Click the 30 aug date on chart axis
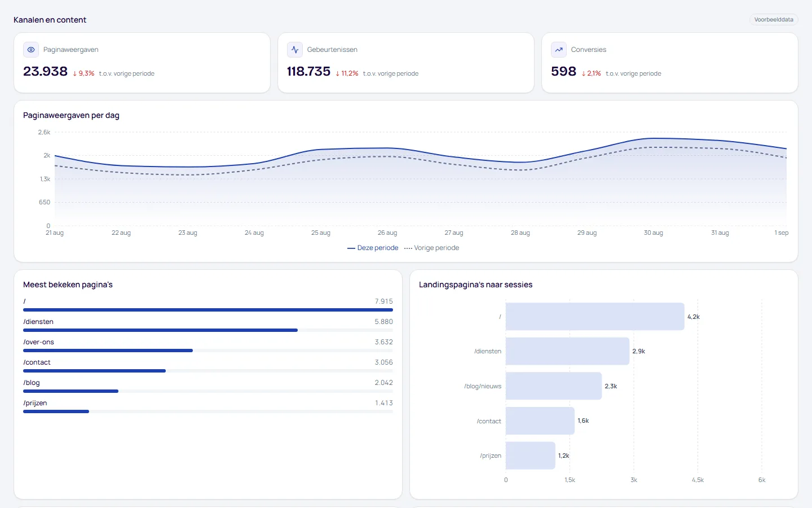Viewport: 812px width, 508px height. [x=654, y=233]
